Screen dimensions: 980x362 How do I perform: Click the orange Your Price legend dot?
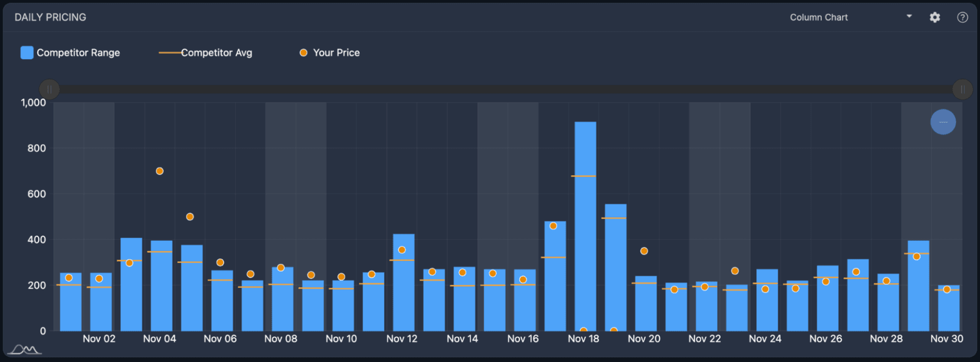pyautogui.click(x=303, y=53)
